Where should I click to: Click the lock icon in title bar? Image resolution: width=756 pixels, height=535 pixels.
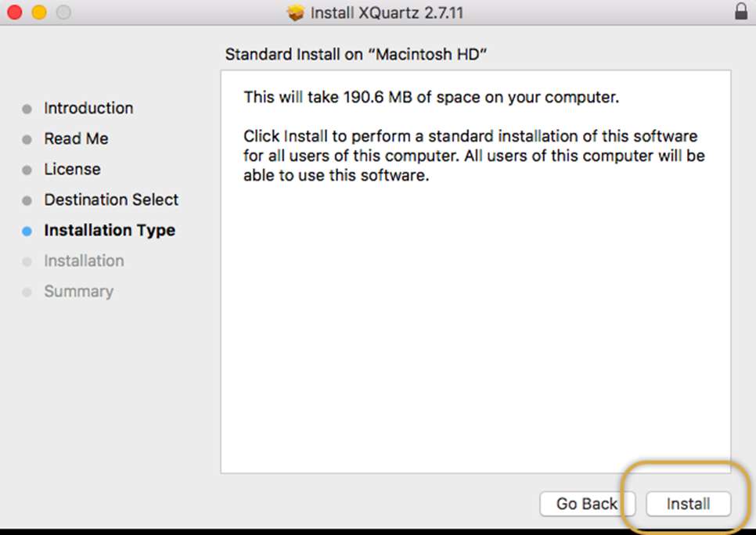tap(740, 13)
